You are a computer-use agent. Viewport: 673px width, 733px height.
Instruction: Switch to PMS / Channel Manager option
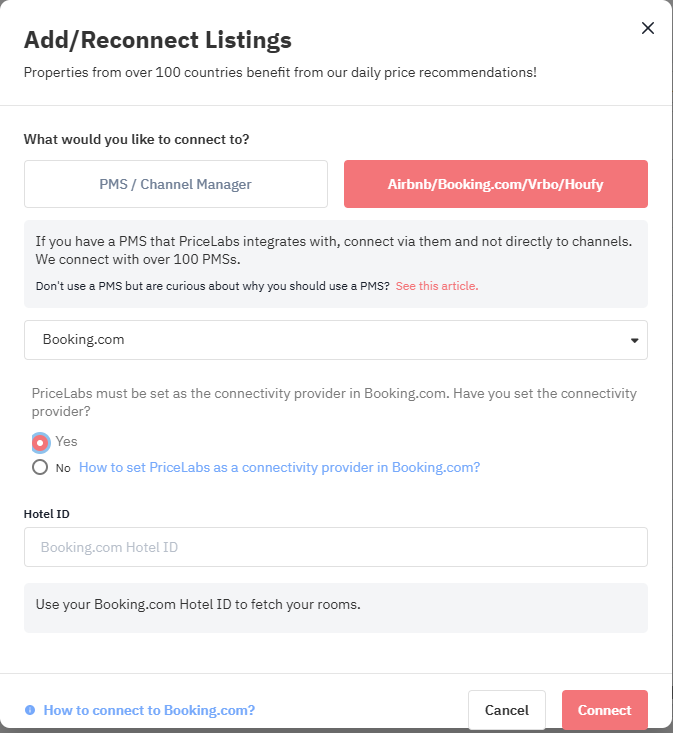(176, 184)
